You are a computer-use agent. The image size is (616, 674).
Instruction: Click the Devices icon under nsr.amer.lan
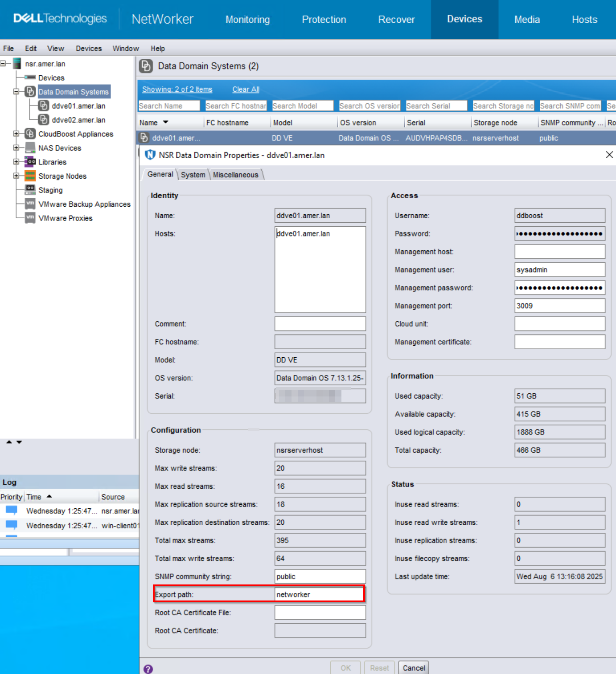tap(30, 78)
